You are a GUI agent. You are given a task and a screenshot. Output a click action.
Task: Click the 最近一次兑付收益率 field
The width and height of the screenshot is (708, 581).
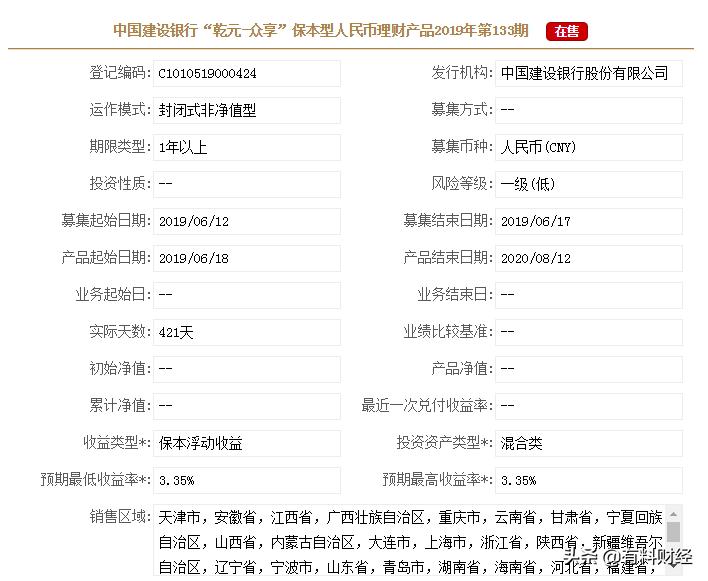pos(589,406)
